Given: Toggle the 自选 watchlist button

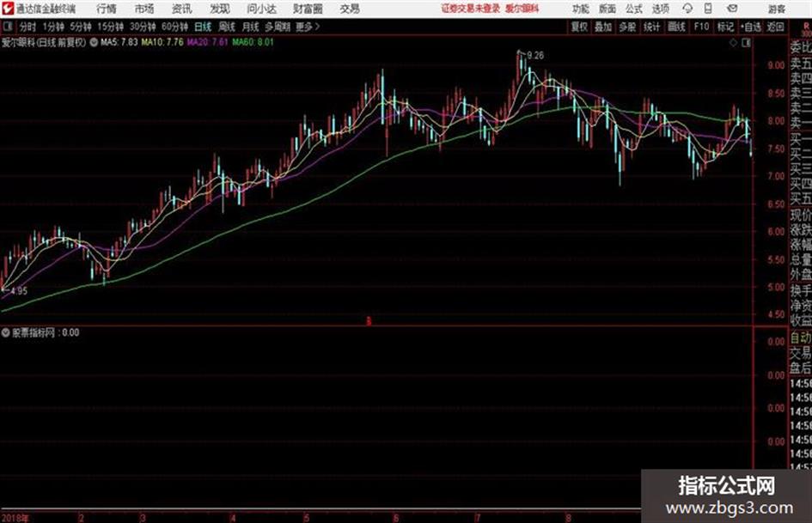Looking at the screenshot, I should coord(751,27).
